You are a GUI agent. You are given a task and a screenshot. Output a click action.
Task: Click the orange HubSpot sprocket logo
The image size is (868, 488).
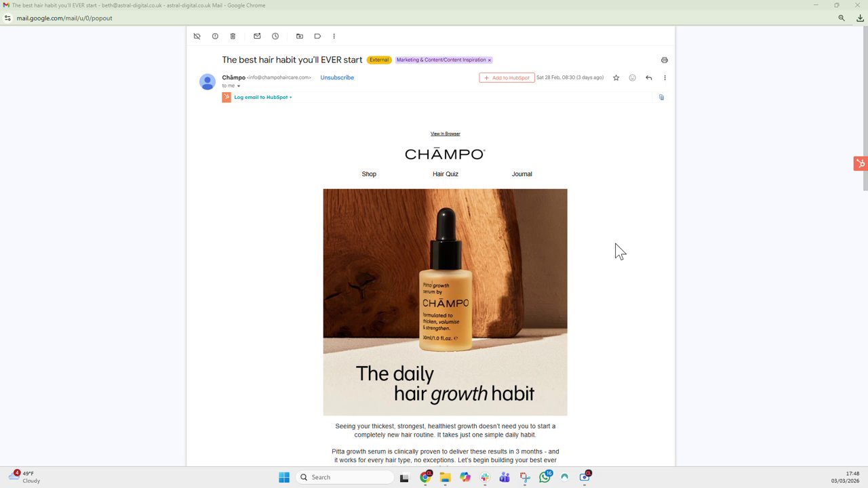click(226, 98)
